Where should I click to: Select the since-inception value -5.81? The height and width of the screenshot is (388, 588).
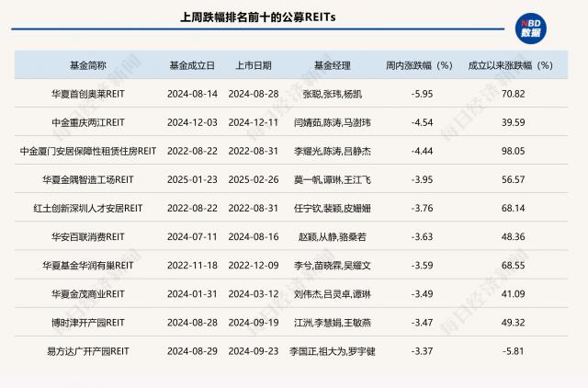[513, 351]
